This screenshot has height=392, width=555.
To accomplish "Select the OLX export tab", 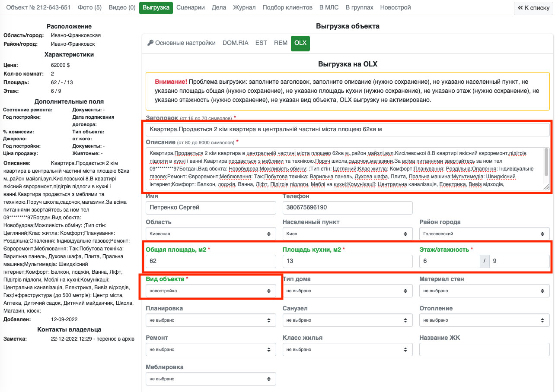I will pos(300,43).
